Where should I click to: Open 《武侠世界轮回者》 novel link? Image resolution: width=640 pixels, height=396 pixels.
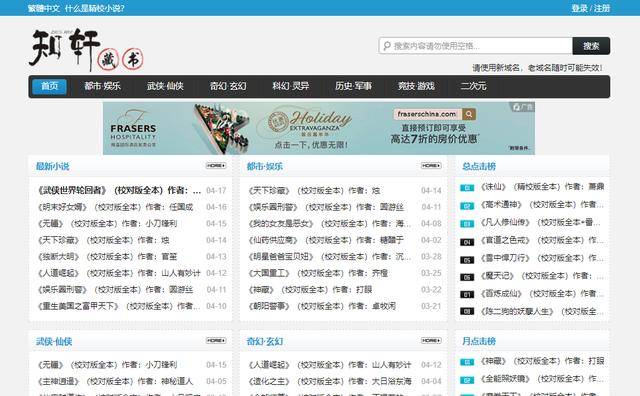tap(120, 190)
